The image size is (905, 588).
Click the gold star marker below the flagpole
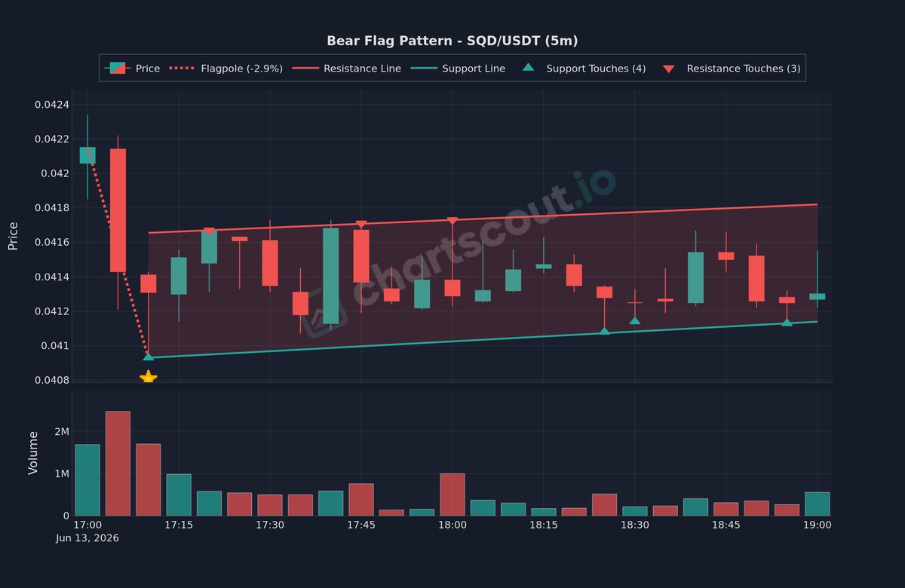148,377
